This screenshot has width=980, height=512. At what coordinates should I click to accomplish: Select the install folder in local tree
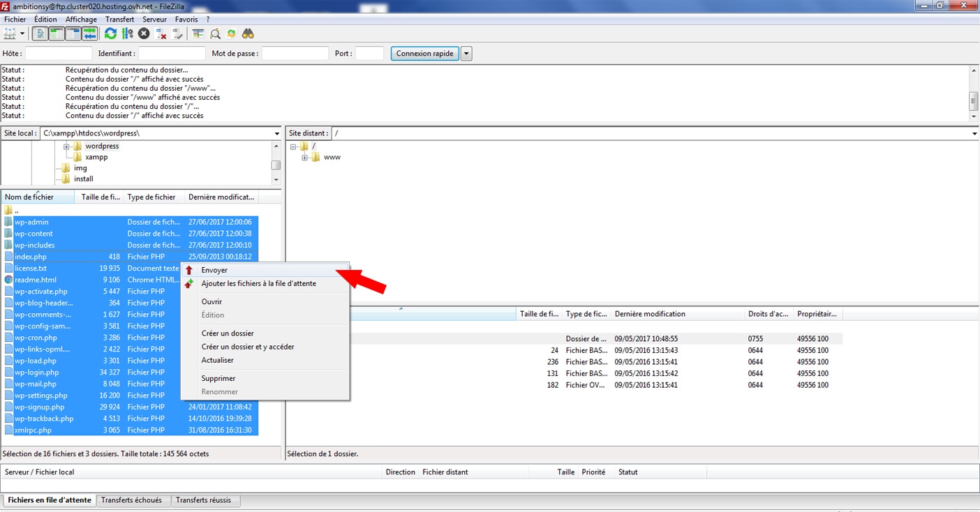(84, 179)
